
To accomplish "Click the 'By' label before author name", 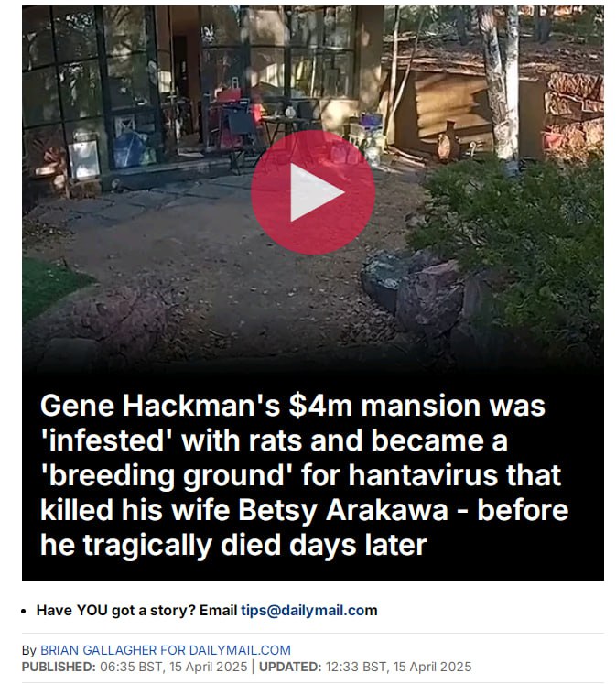I will (28, 650).
